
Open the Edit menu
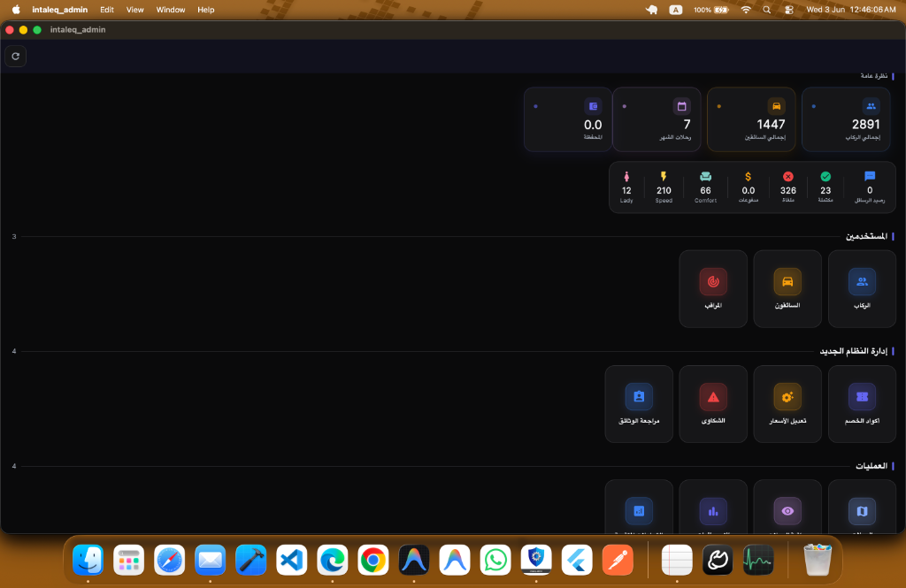click(107, 10)
